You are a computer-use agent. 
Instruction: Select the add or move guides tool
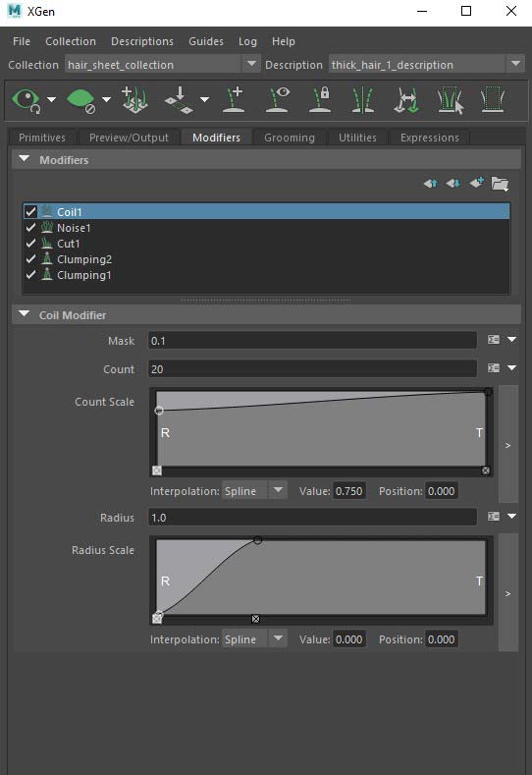point(134,100)
